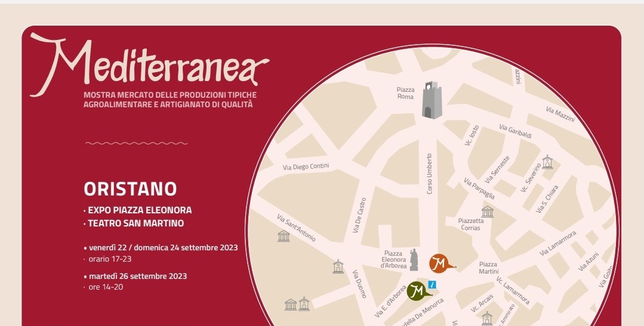Viewport: 644px width, 326px height.
Task: Click the 'Corso Umberto' street label
Action: point(430,174)
